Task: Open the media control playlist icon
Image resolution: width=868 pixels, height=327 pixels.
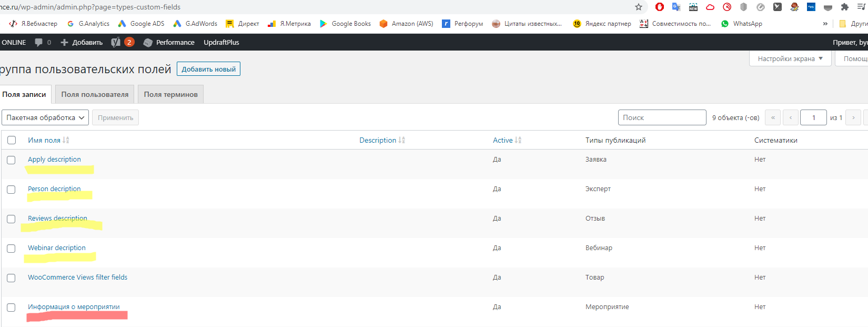Action: point(862,7)
